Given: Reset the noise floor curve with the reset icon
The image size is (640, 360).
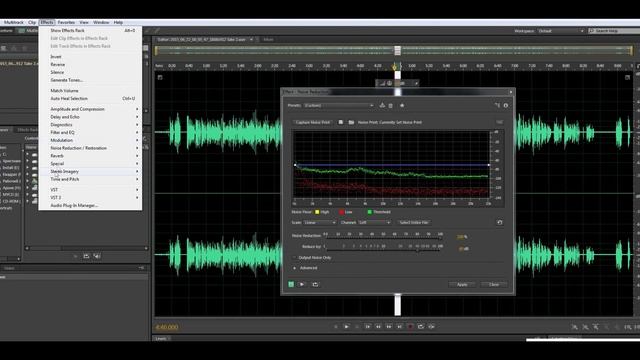Looking at the screenshot, I should coord(499,222).
